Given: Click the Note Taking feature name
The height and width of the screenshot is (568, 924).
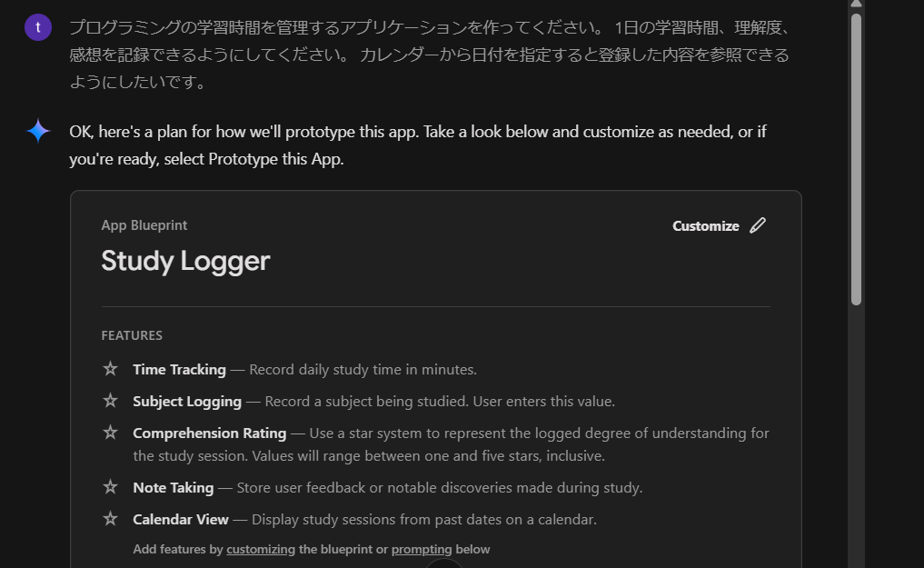Looking at the screenshot, I should 173,487.
